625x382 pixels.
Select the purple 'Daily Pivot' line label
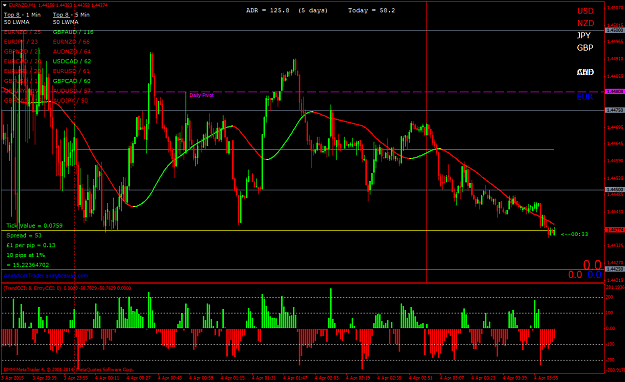201,95
